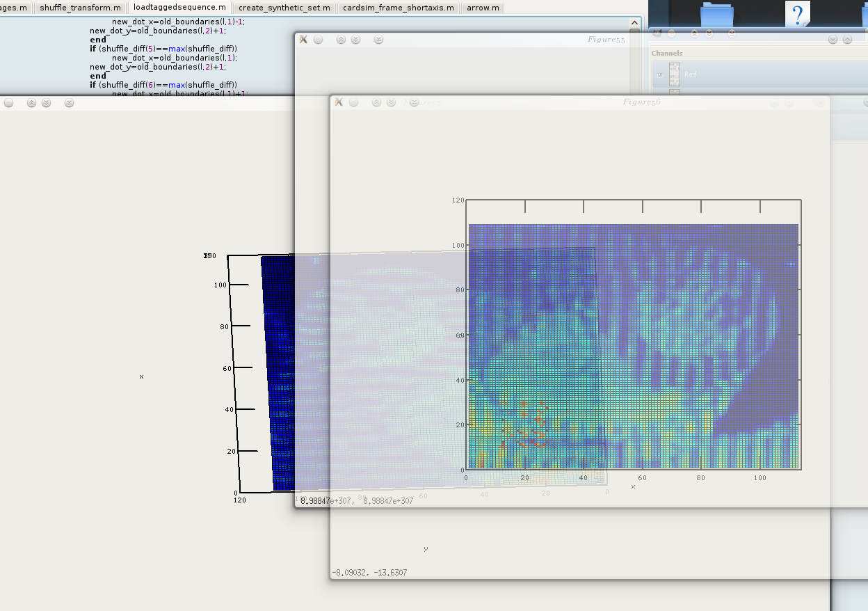Click the y-axis label 120 of the Figure 56 plot
Screen dimensions: 868x611
458,200
